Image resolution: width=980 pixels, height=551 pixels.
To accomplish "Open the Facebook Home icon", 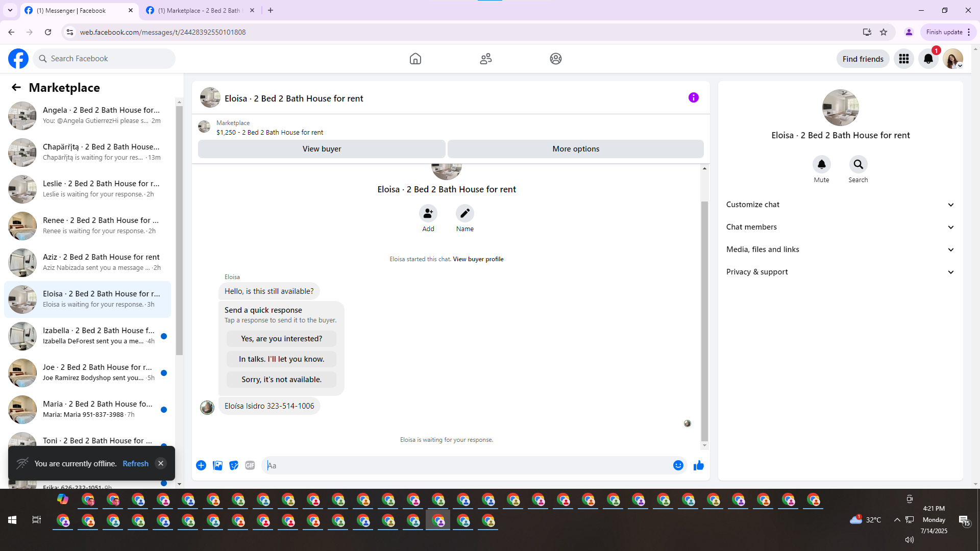I will [415, 59].
